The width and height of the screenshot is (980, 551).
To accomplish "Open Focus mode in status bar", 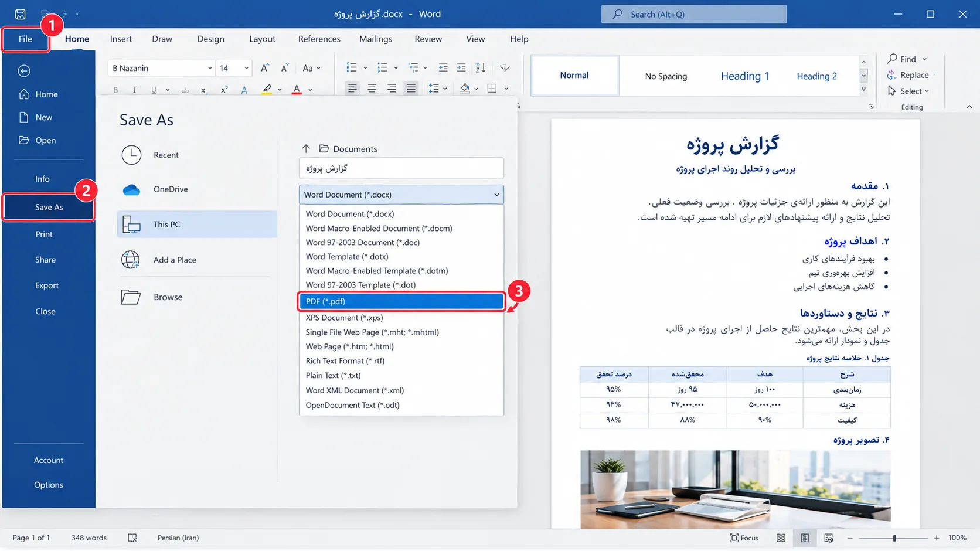I will (744, 538).
